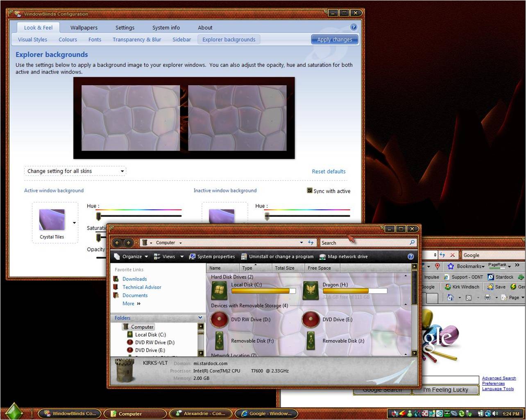Screen dimensions: 526x420
Task: Click Advanced Search link on Google page
Action: coord(499,378)
